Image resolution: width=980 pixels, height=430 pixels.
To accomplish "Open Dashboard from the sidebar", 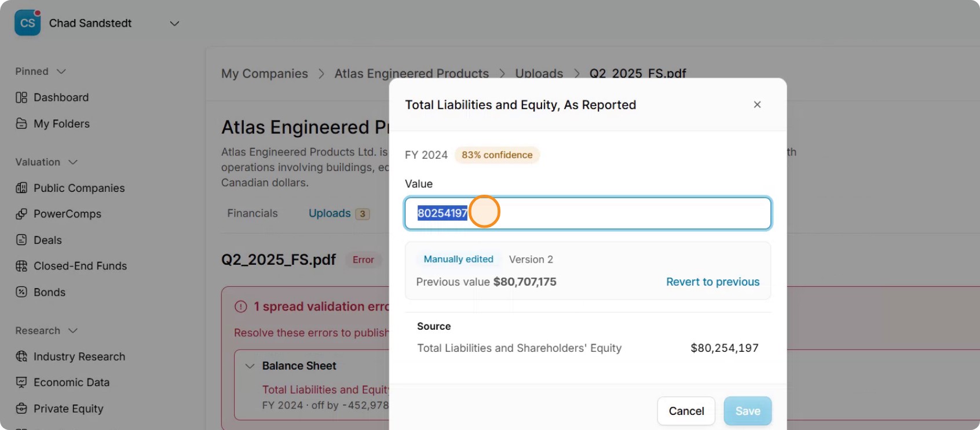I will point(61,97).
